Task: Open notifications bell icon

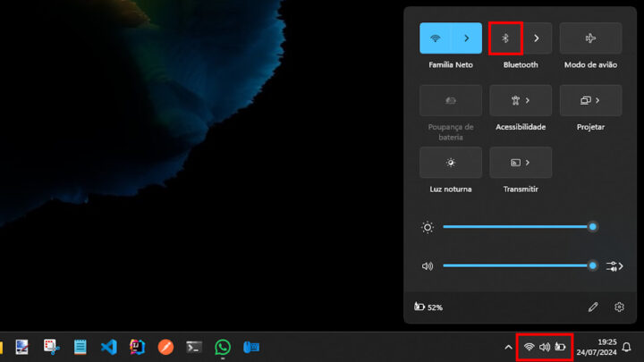Action: 626,347
